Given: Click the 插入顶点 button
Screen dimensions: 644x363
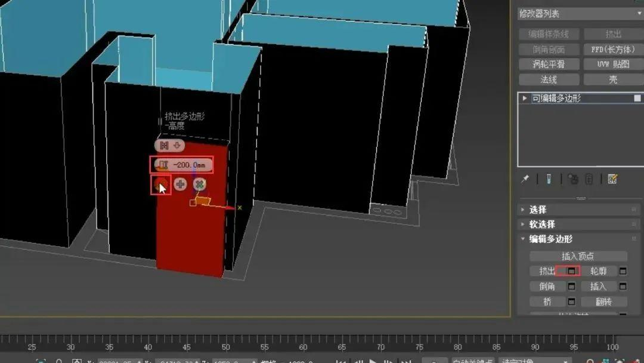Looking at the screenshot, I should (578, 256).
